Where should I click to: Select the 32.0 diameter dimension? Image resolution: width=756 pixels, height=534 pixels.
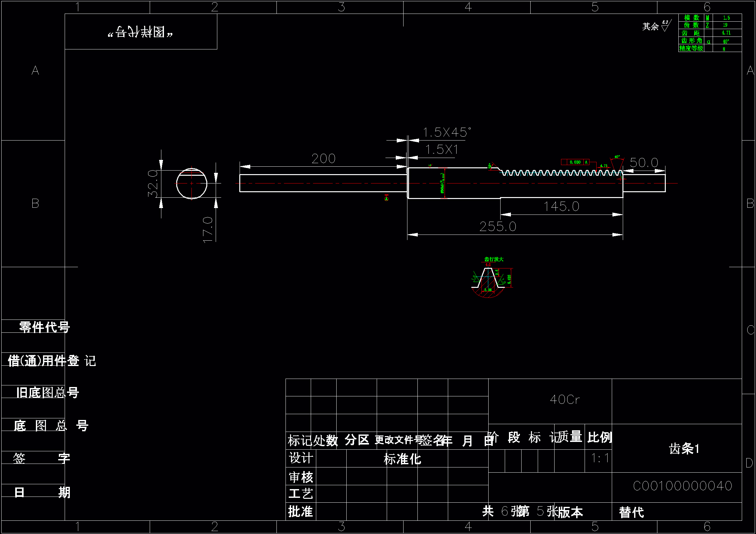tap(152, 183)
